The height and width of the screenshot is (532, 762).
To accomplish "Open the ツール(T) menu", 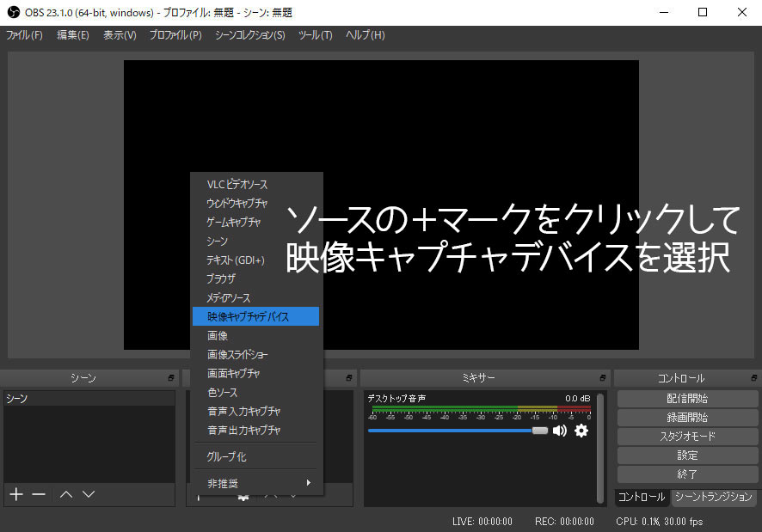I will click(316, 35).
